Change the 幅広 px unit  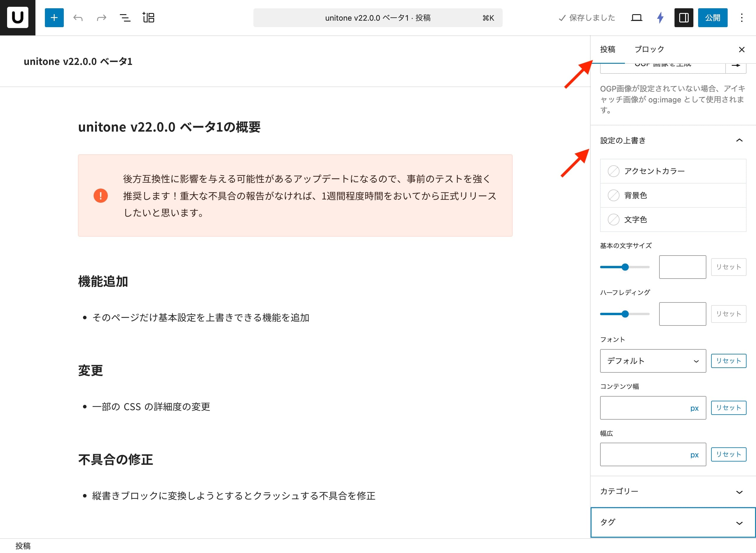(694, 455)
